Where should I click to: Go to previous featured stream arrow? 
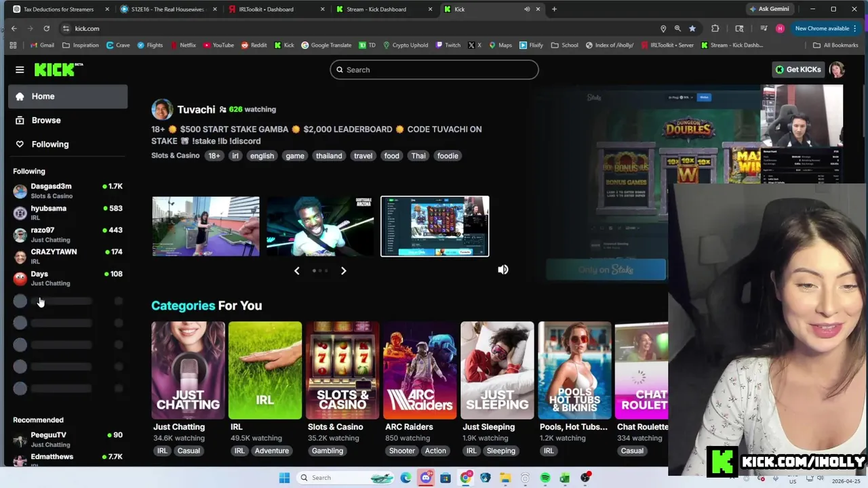point(296,270)
